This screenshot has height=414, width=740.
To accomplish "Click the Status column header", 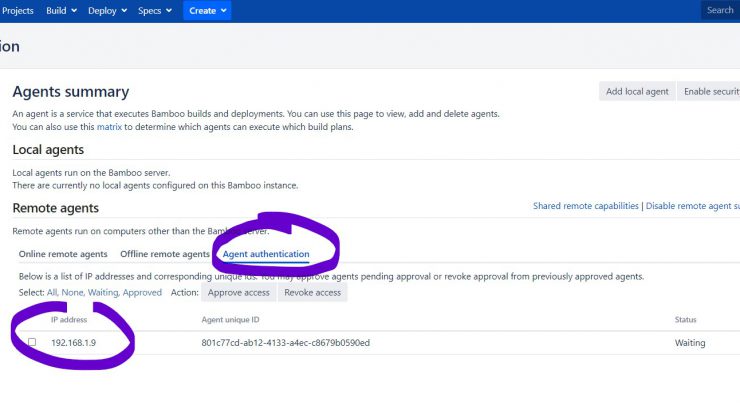I will coord(685,320).
